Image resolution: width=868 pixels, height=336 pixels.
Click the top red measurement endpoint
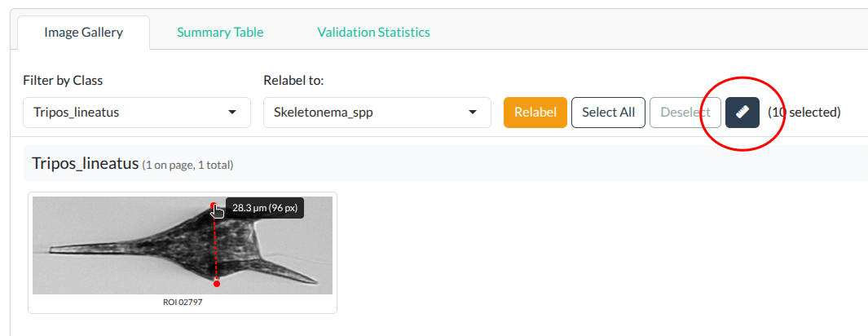click(214, 206)
